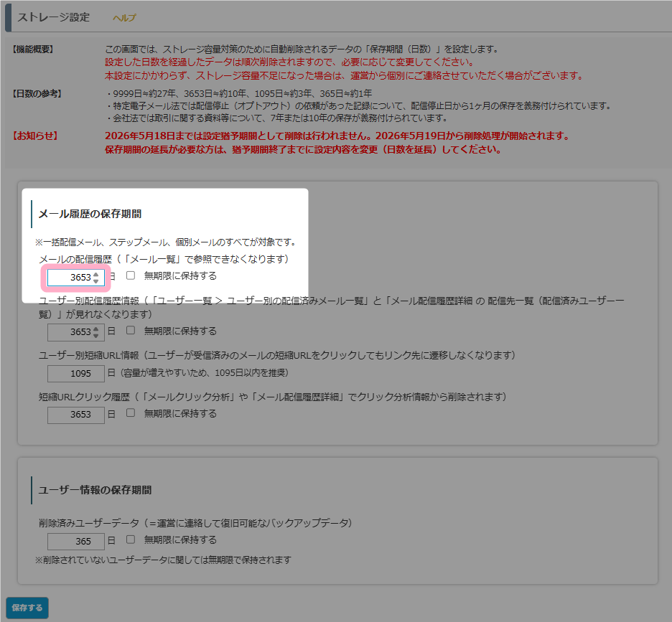This screenshot has width=672, height=622.
Task: Select the ユーザー別短縮URL情報 field showing 1095
Action: coord(76,374)
